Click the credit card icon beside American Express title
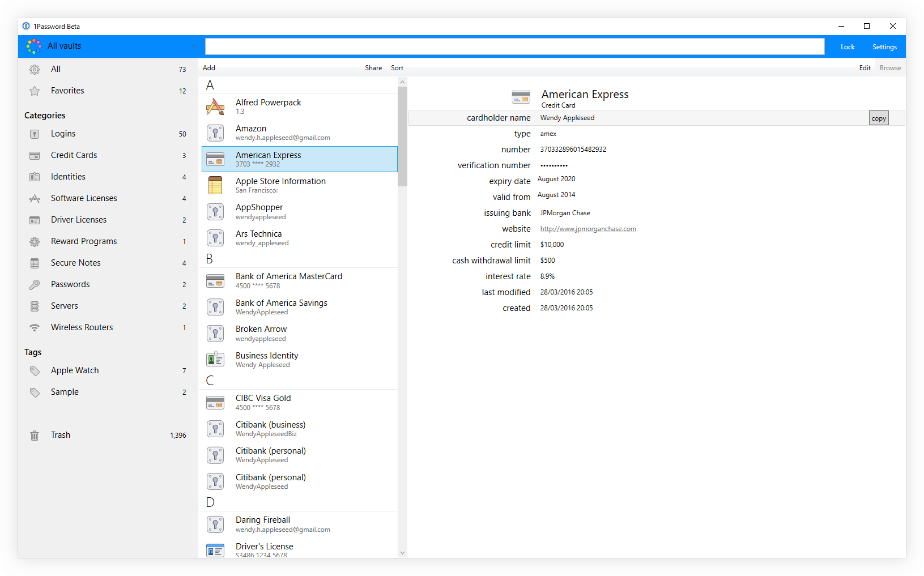Screen dimensions: 924x576 click(521, 97)
